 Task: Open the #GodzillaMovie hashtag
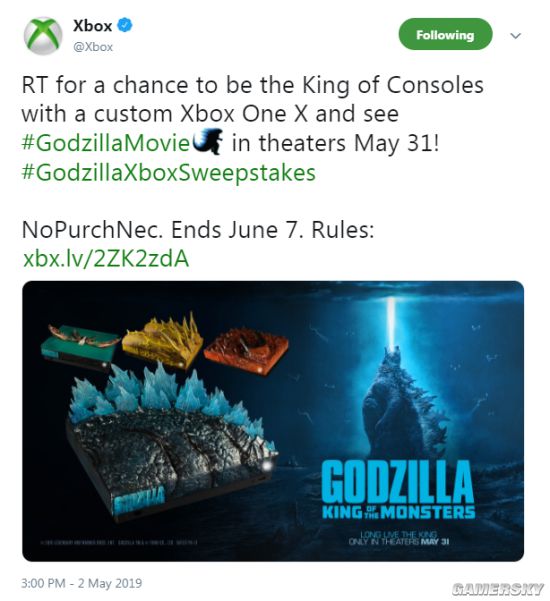[x=106, y=143]
